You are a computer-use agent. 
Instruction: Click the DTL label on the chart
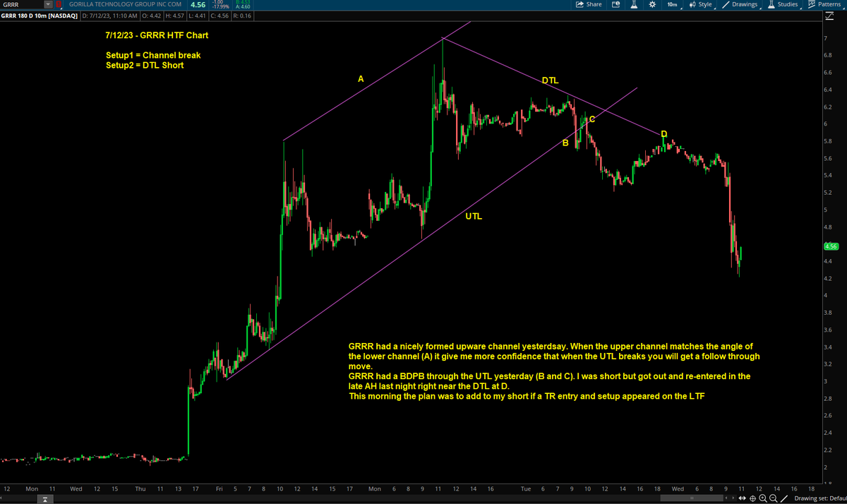coord(551,81)
